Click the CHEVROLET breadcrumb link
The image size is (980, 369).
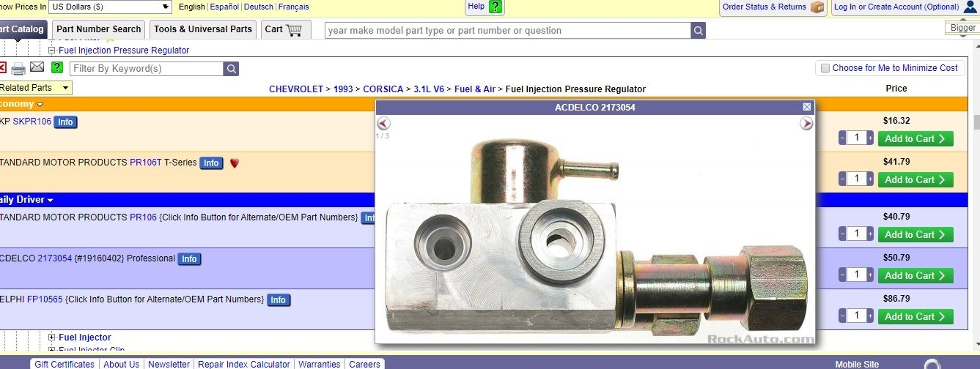click(296, 89)
